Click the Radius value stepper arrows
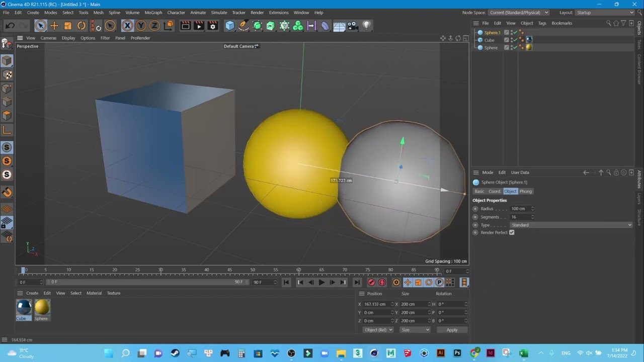This screenshot has height=362, width=644. pyautogui.click(x=532, y=209)
